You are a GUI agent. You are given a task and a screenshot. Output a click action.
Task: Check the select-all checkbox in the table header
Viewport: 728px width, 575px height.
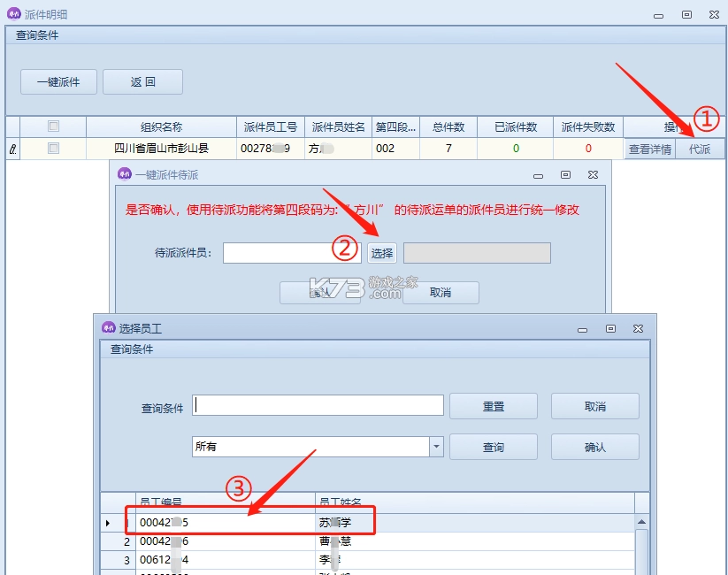(53, 126)
